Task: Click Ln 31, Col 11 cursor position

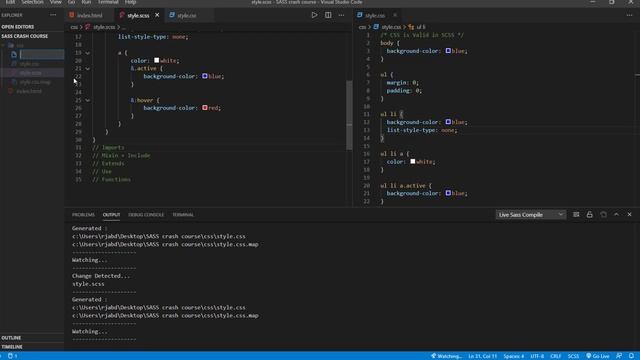Action: (x=482, y=356)
